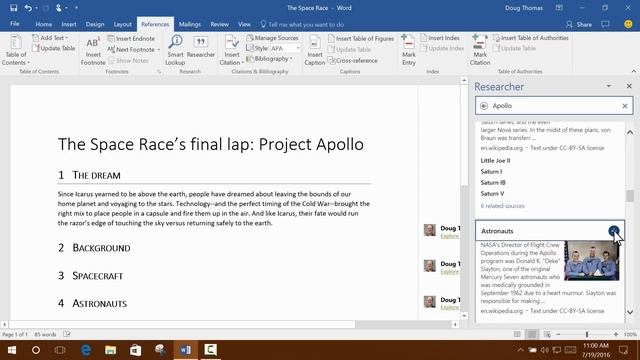Clear the Apollo search text
Image resolution: width=640 pixels, height=360 pixels.
point(624,106)
